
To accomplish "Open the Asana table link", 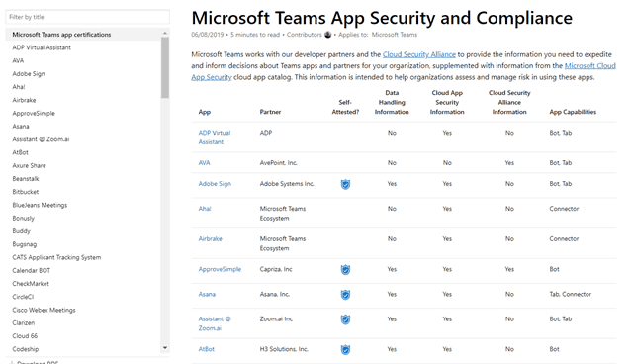I will point(207,294).
